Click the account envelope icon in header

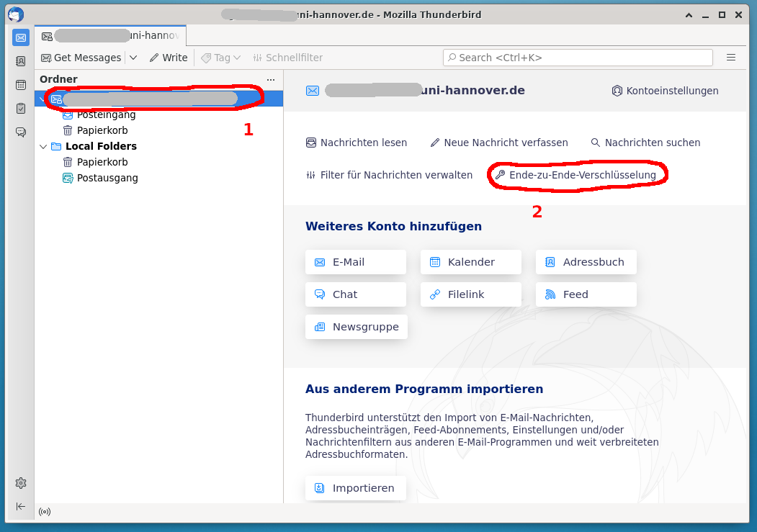[x=313, y=91]
